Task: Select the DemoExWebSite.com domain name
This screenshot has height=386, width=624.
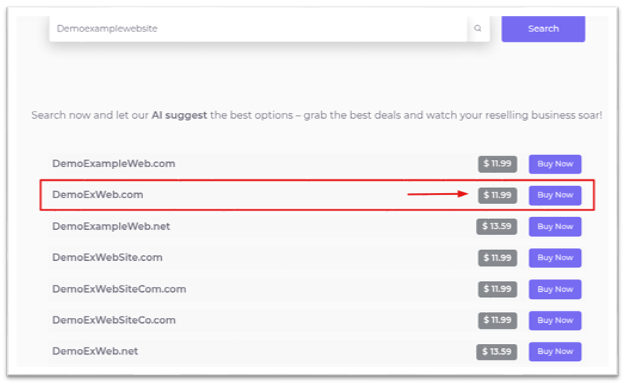Action: 107,257
